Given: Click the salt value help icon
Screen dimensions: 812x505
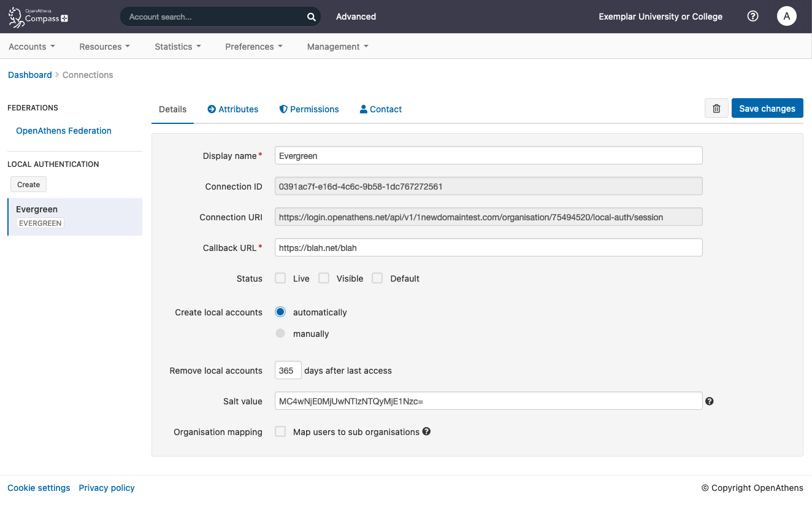Looking at the screenshot, I should point(710,401).
